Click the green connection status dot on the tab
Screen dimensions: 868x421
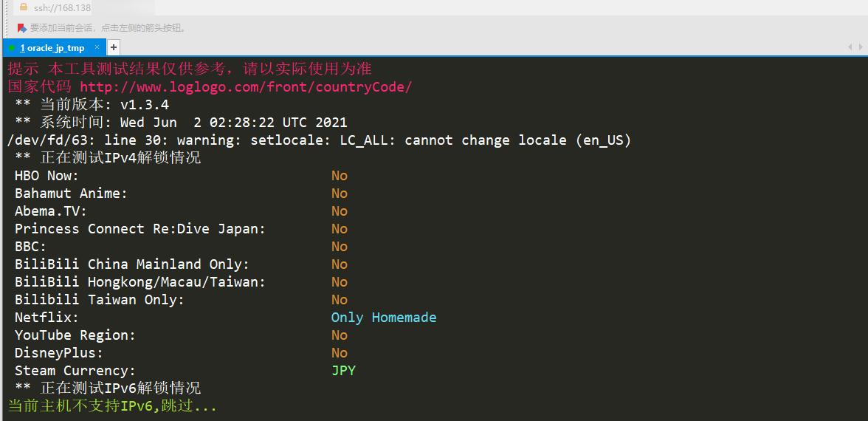(x=13, y=48)
